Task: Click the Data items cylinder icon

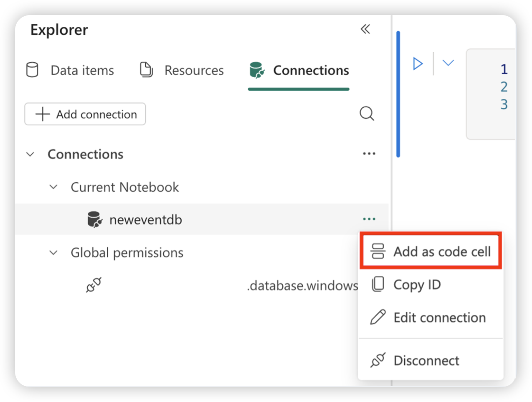Action: 32,70
